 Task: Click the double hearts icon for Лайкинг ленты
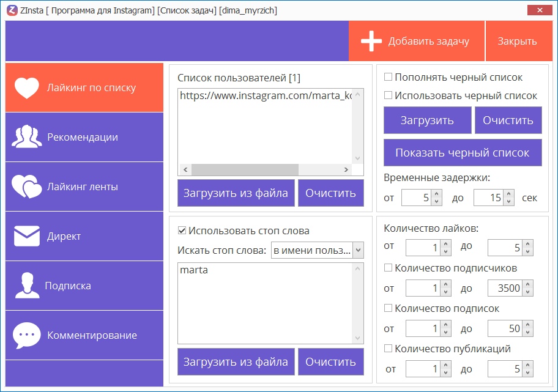27,187
